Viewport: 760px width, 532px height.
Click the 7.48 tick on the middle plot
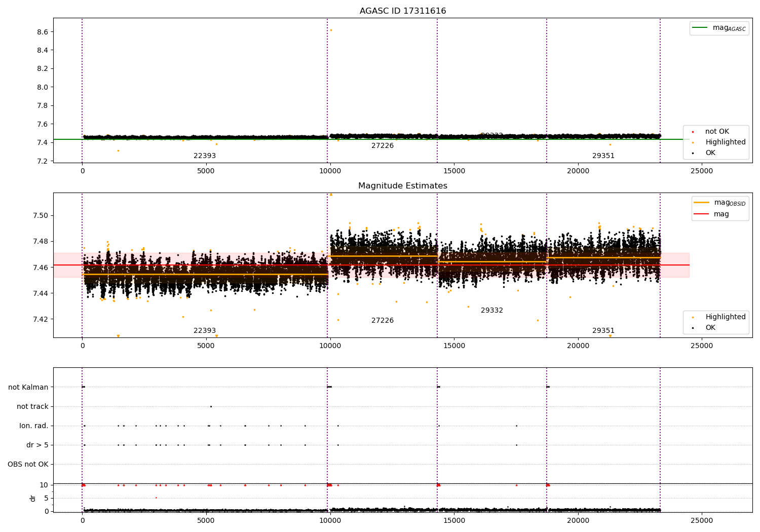pyautogui.click(x=41, y=242)
